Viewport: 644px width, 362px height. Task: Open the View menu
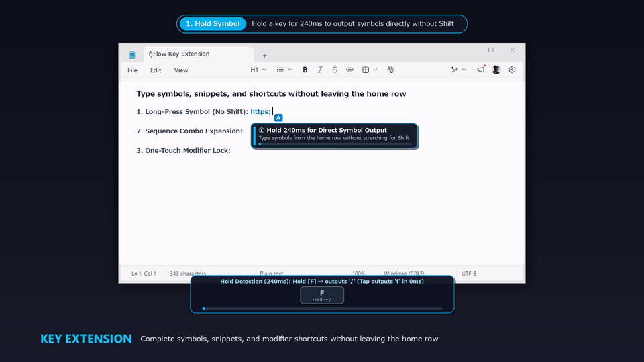[x=181, y=70]
